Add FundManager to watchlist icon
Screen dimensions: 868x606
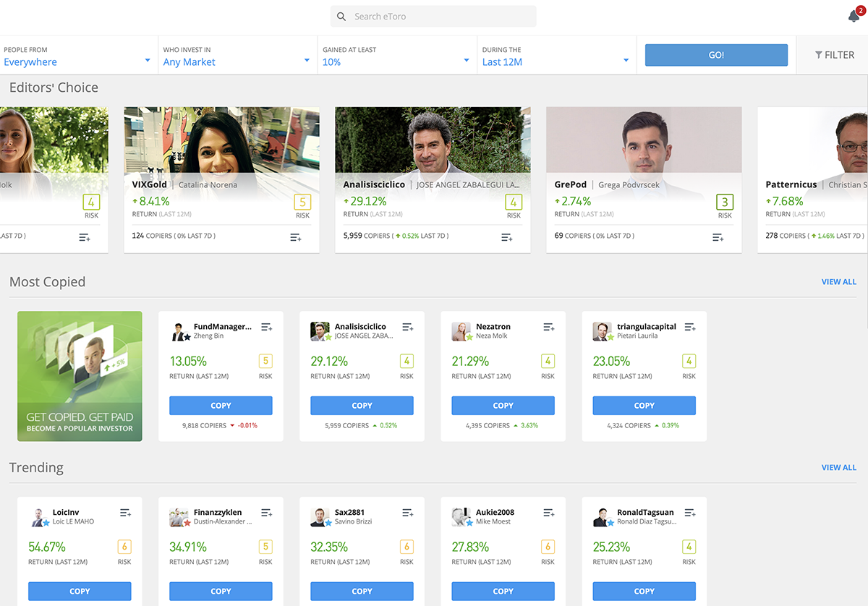(x=266, y=328)
